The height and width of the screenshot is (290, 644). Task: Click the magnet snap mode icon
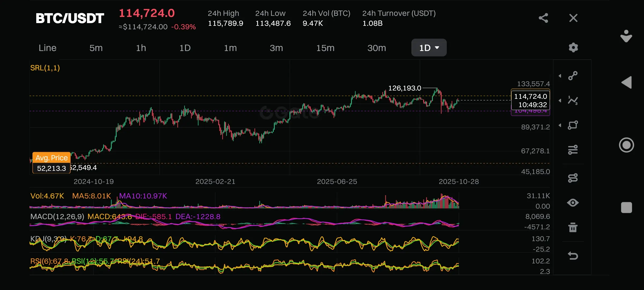[x=573, y=178]
